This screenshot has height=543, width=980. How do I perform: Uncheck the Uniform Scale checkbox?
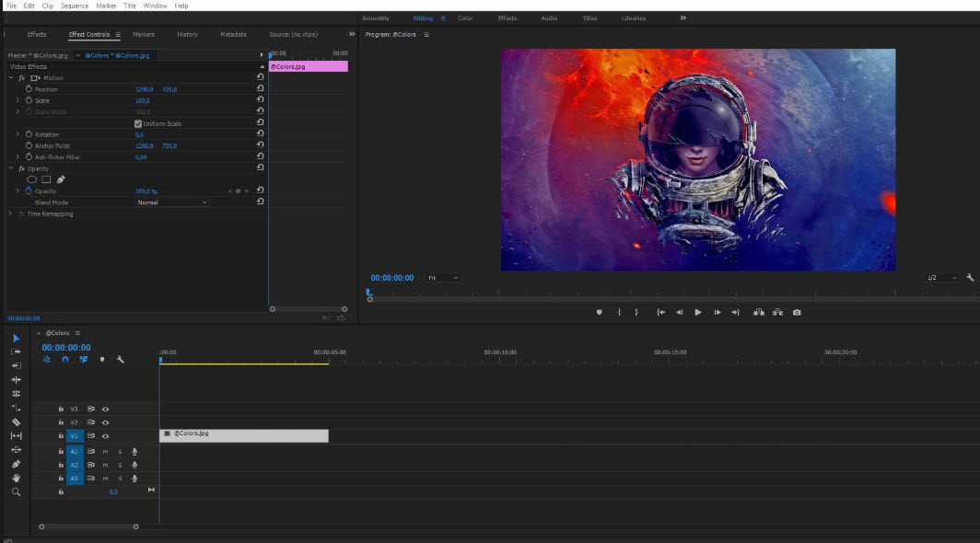pos(138,123)
